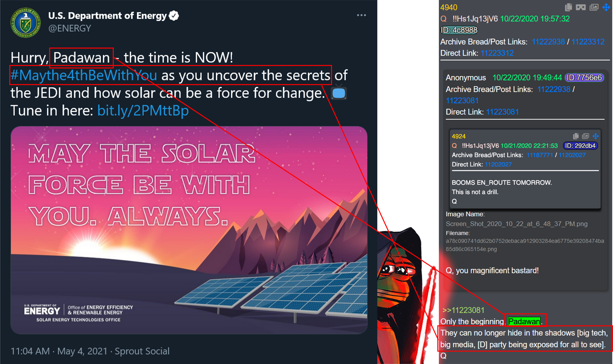The height and width of the screenshot is (364, 613).
Task: Open the May the Solar Force tweet image
Action: pyautogui.click(x=189, y=230)
